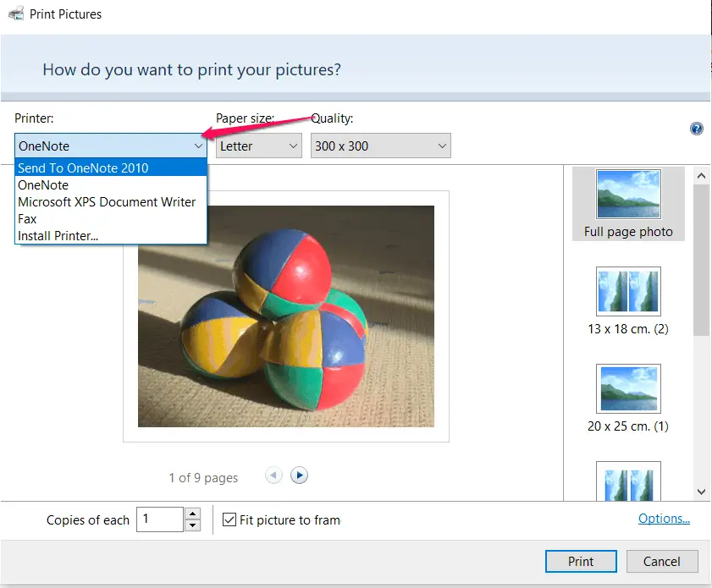Click the layout list scroll down arrow

[701, 492]
